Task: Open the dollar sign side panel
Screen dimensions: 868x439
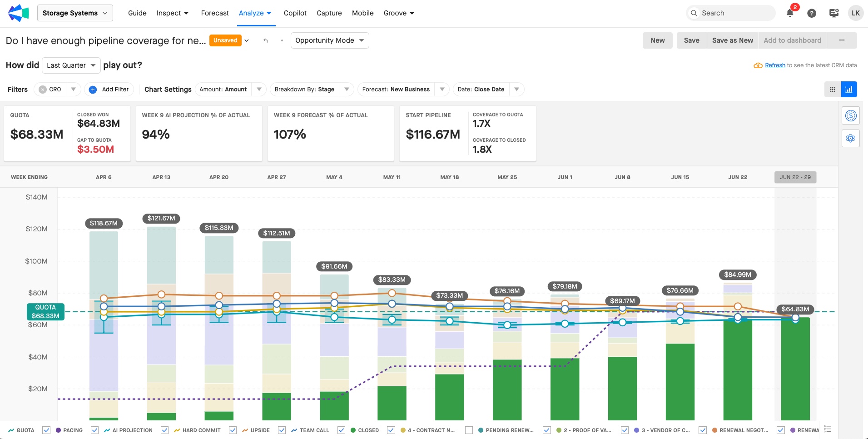Action: (850, 116)
